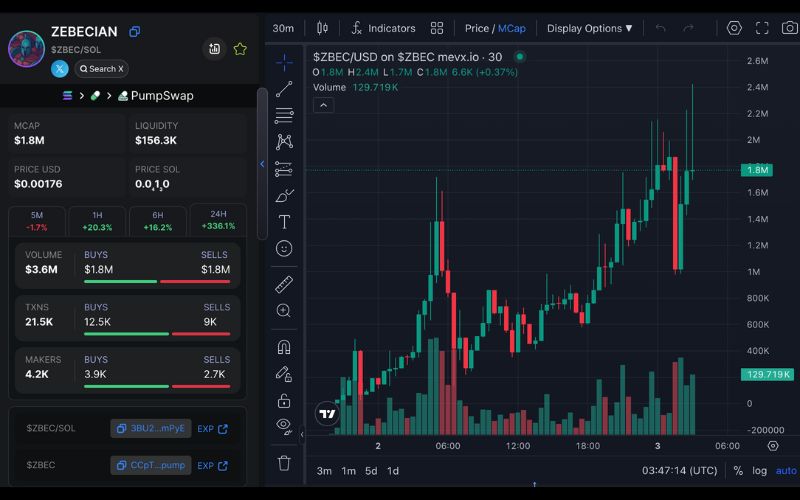Click the Search X button

coord(102,68)
